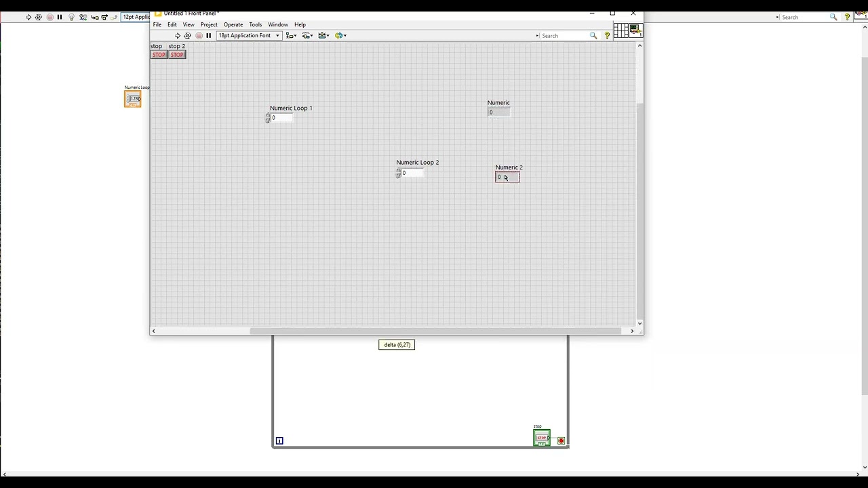Select Numeric 2 indicator
Image resolution: width=868 pixels, height=488 pixels.
click(x=507, y=177)
